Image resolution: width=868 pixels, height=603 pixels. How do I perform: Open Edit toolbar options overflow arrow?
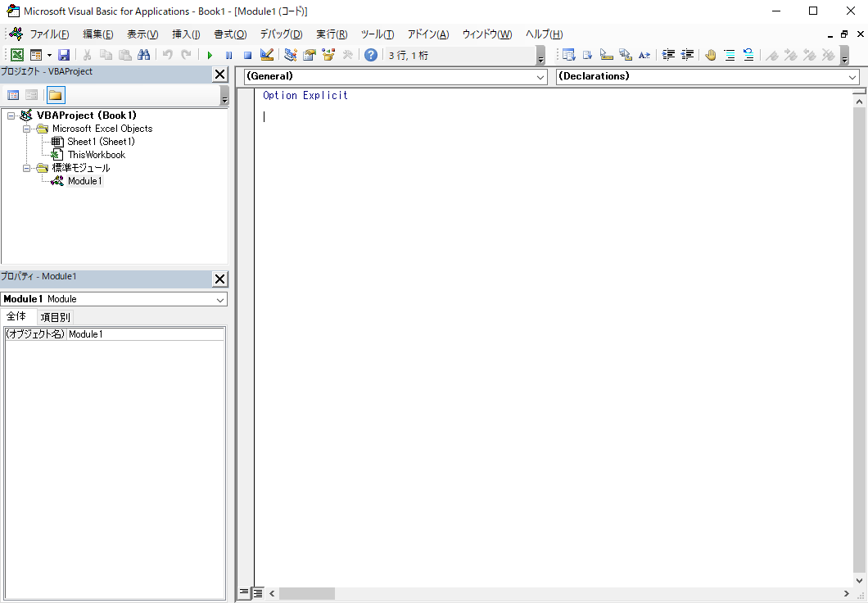click(844, 55)
